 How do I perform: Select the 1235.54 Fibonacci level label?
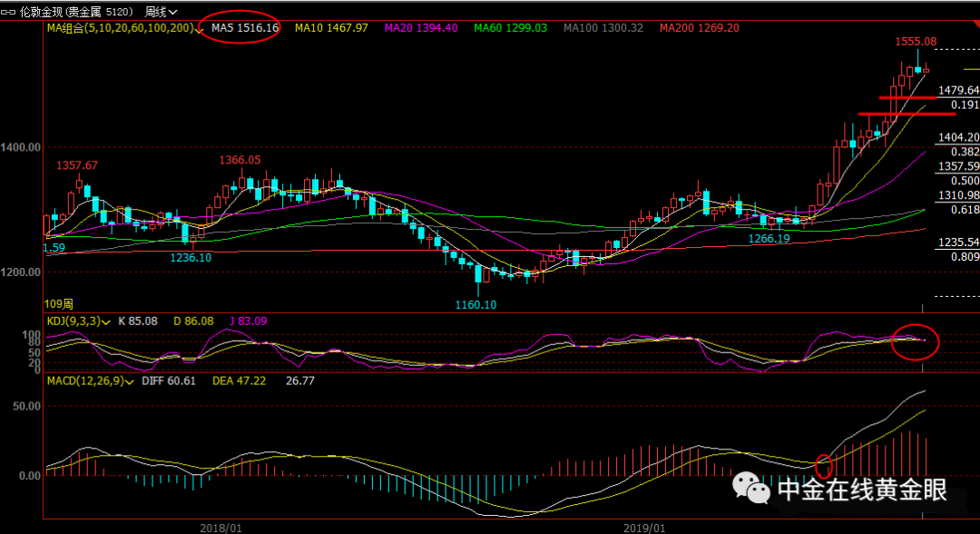click(x=959, y=242)
